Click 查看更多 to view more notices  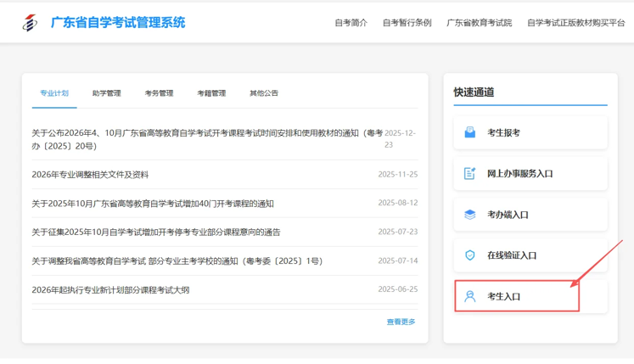[x=401, y=322]
